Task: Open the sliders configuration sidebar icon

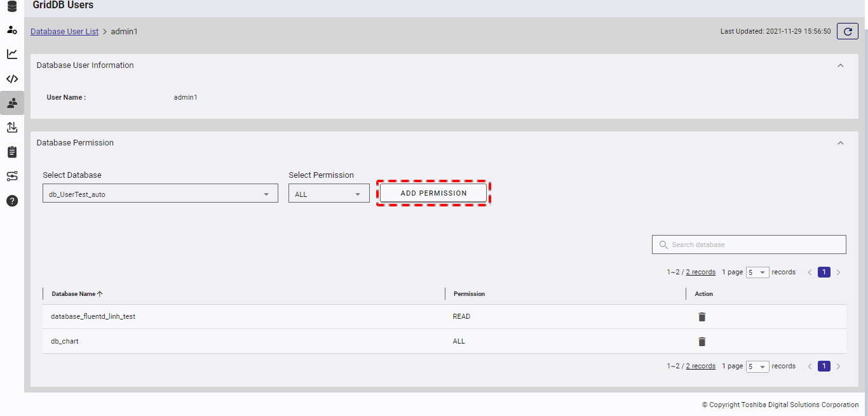Action: (12, 176)
